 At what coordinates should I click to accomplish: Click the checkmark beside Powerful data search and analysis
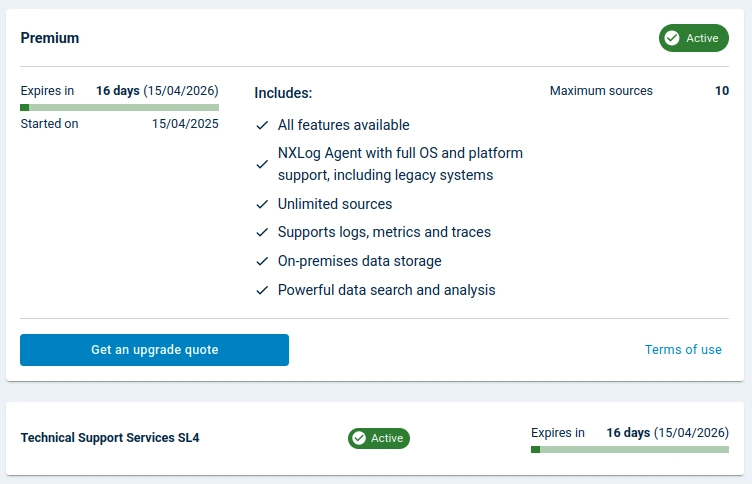262,290
